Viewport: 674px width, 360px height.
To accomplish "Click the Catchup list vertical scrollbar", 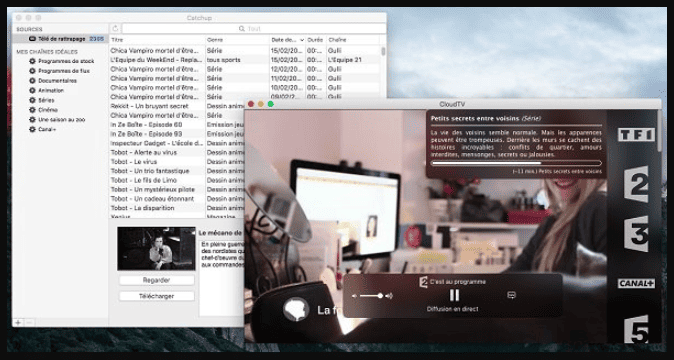I will pyautogui.click(x=383, y=51).
